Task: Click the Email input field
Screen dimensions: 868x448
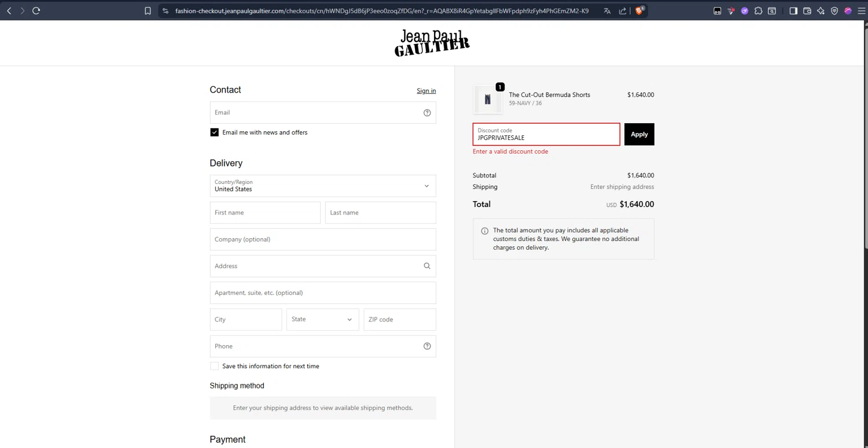Action: [x=323, y=113]
